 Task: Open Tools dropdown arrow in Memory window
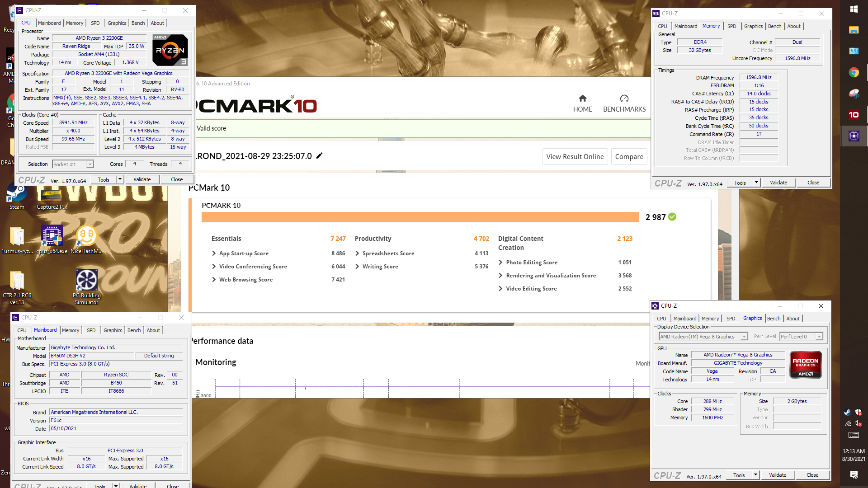tap(756, 183)
